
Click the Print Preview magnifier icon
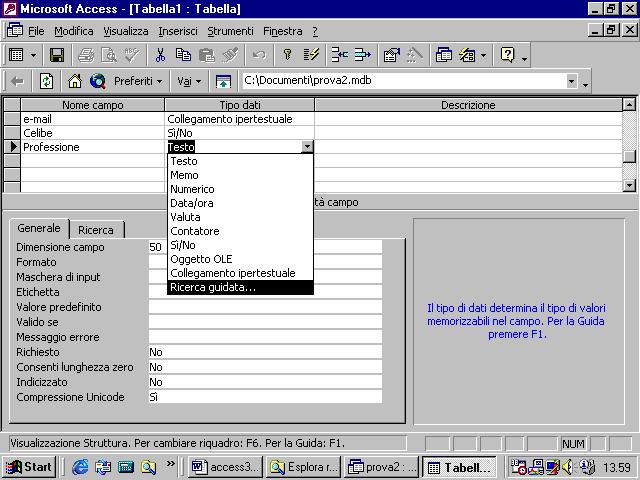(x=109, y=55)
